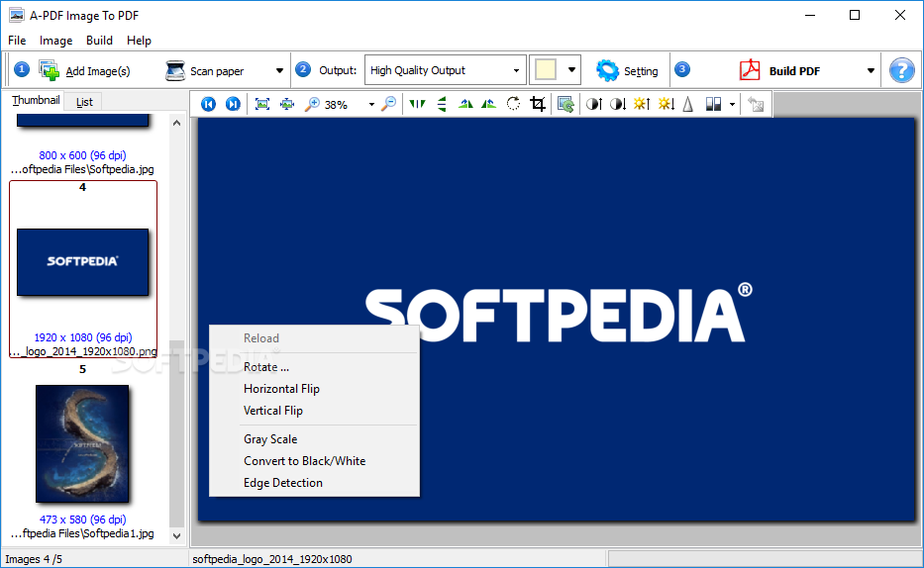This screenshot has width=924, height=568.
Task: Click the 1920 x 1080 (96 dpi) label
Action: pyautogui.click(x=82, y=337)
